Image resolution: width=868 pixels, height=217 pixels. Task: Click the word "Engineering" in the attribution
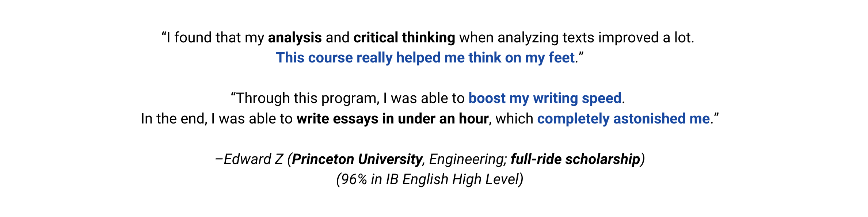click(x=468, y=159)
